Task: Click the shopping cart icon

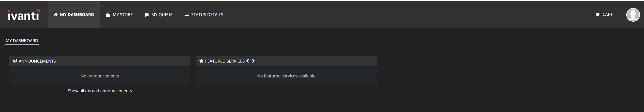Action: tap(597, 14)
